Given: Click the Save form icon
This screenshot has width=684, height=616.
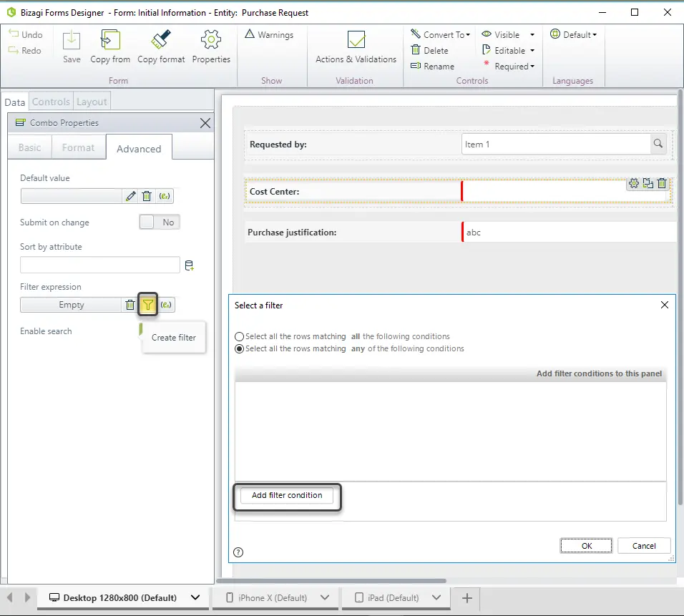Looking at the screenshot, I should [x=72, y=47].
